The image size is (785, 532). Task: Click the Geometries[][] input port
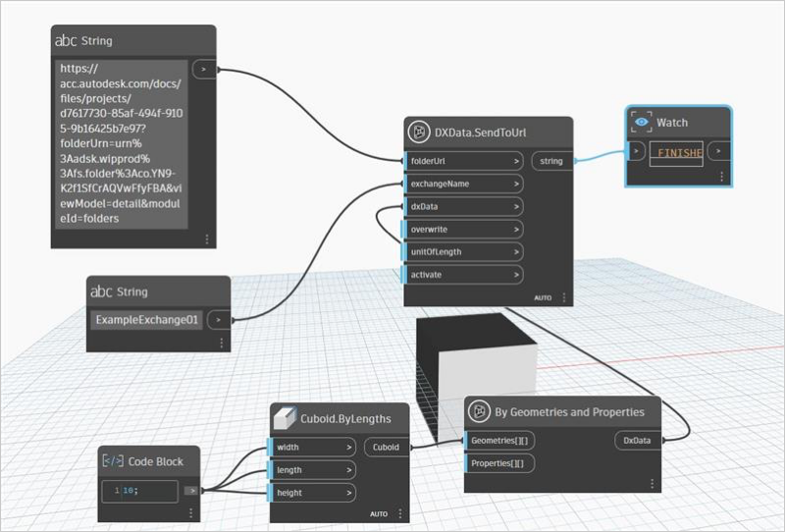pos(499,441)
